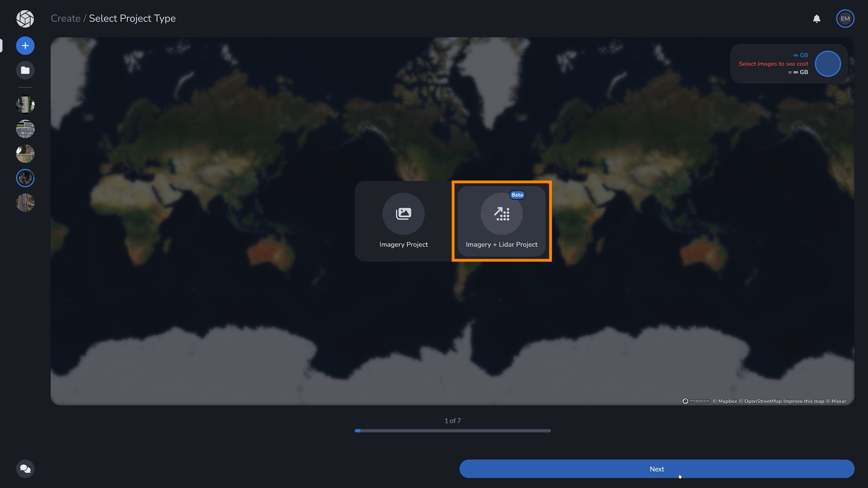The height and width of the screenshot is (488, 868).
Task: Click the Imagery + Lidar Project label
Action: pyautogui.click(x=501, y=244)
